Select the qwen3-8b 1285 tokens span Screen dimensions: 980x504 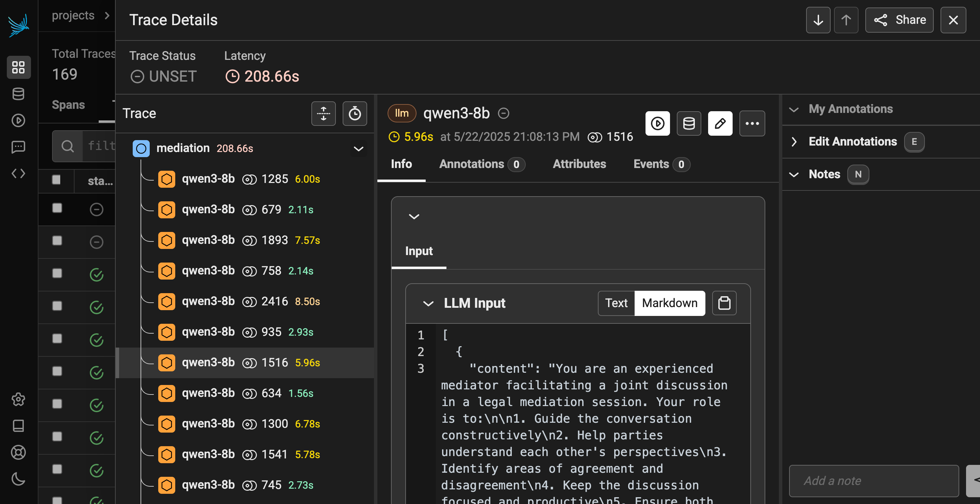[x=245, y=179]
